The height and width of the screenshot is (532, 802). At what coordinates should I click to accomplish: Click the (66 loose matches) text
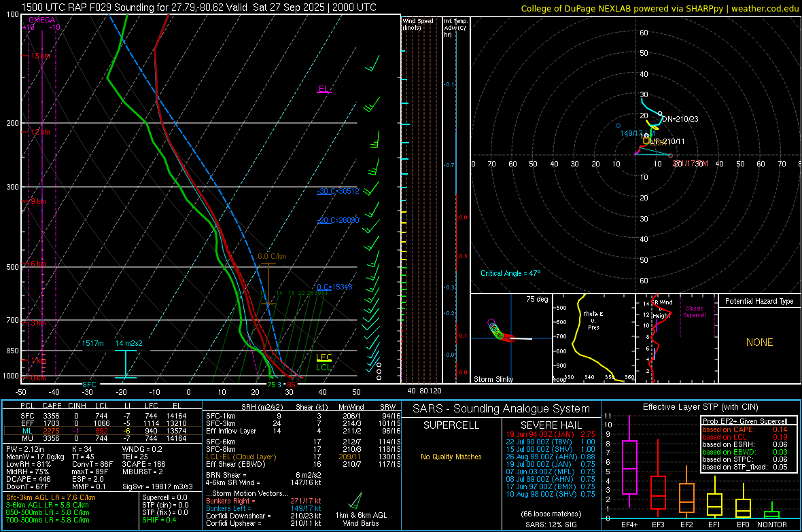point(551,514)
